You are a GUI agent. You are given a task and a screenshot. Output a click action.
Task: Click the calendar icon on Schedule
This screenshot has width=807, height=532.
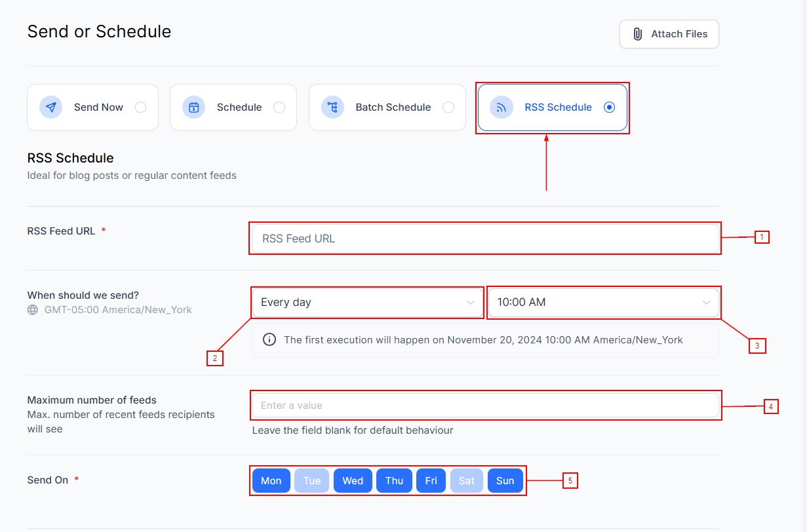point(193,107)
